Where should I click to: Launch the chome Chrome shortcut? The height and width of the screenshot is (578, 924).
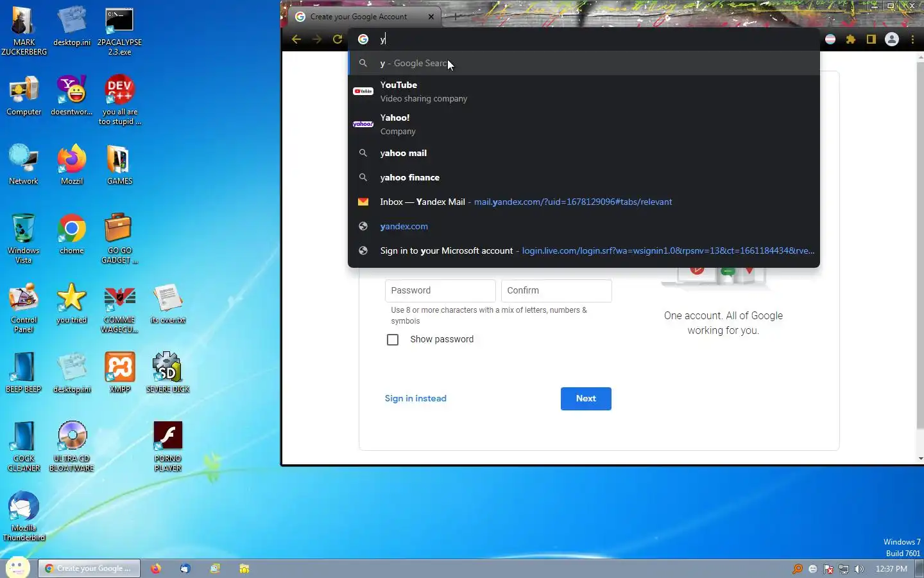click(x=72, y=235)
